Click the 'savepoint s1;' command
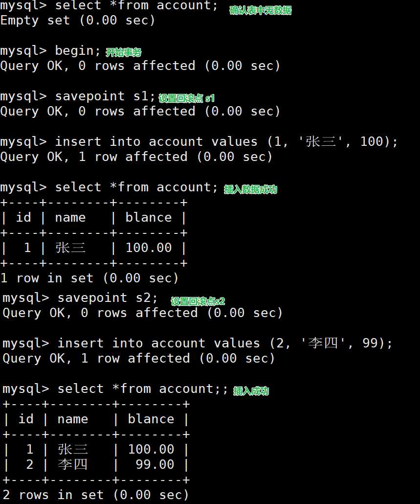420x504 pixels. 105,97
